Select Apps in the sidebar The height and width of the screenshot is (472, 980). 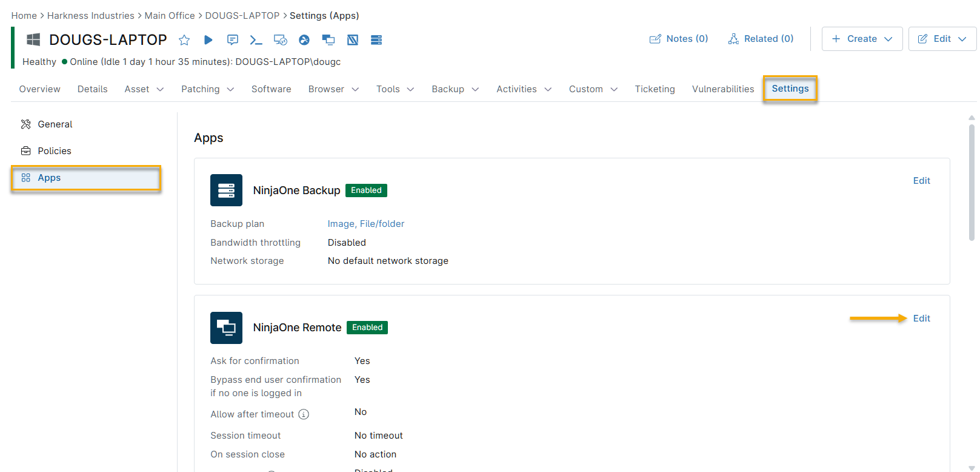pyautogui.click(x=86, y=178)
